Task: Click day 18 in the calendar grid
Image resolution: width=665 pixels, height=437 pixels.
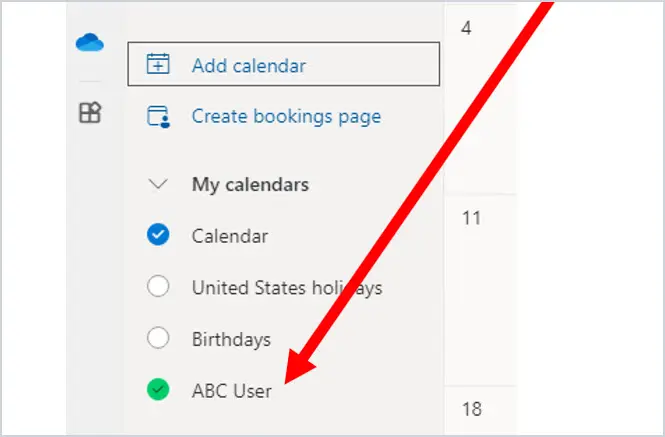Action: 471,407
